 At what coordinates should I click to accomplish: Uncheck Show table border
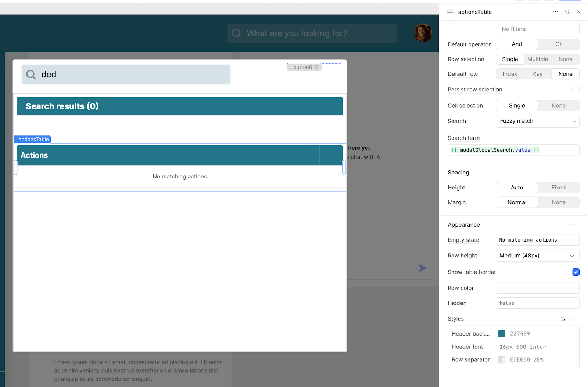(576, 272)
